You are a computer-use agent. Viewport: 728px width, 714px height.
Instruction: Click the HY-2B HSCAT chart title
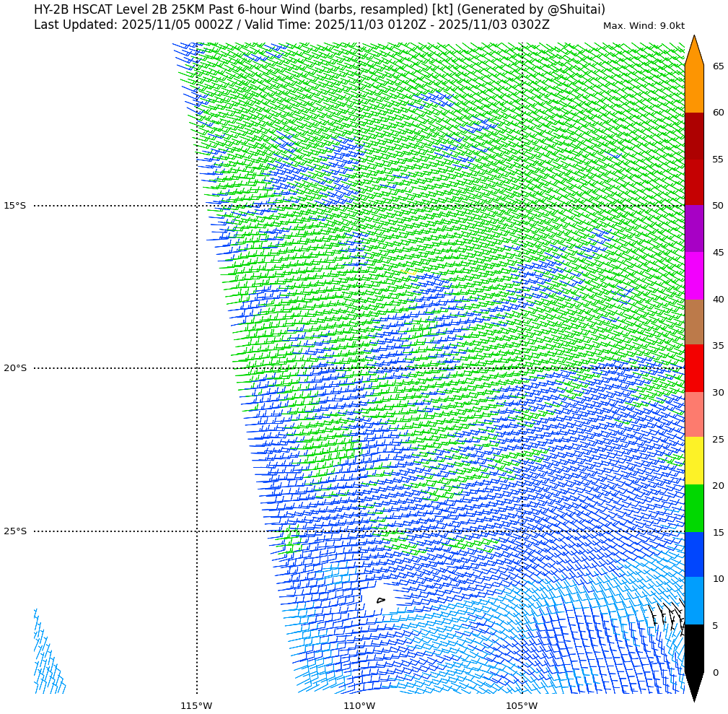point(319,9)
